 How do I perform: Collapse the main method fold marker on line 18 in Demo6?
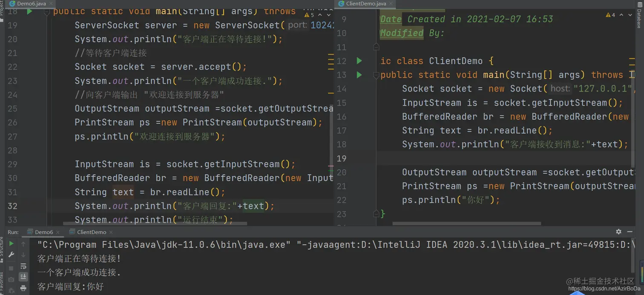[48, 11]
